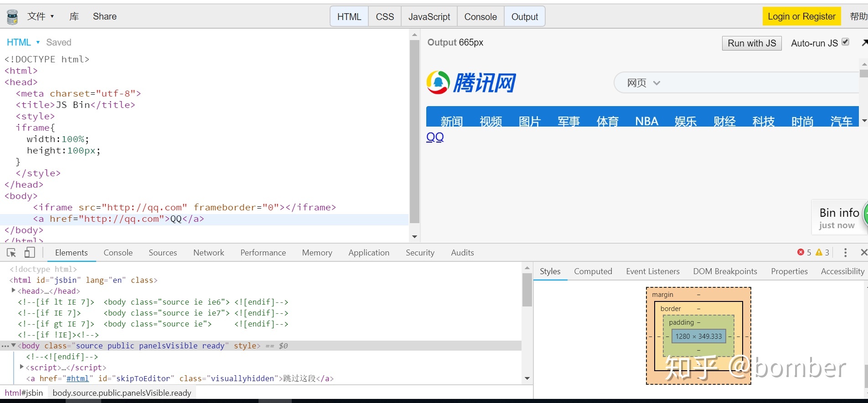Viewport: 868px width, 403px height.
Task: Open the Event Listeners tab
Action: 652,271
